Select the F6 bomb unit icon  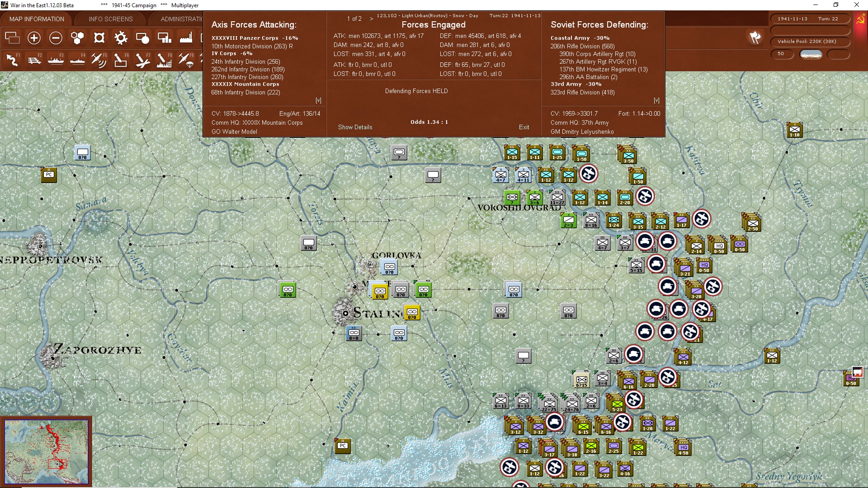click(x=121, y=60)
